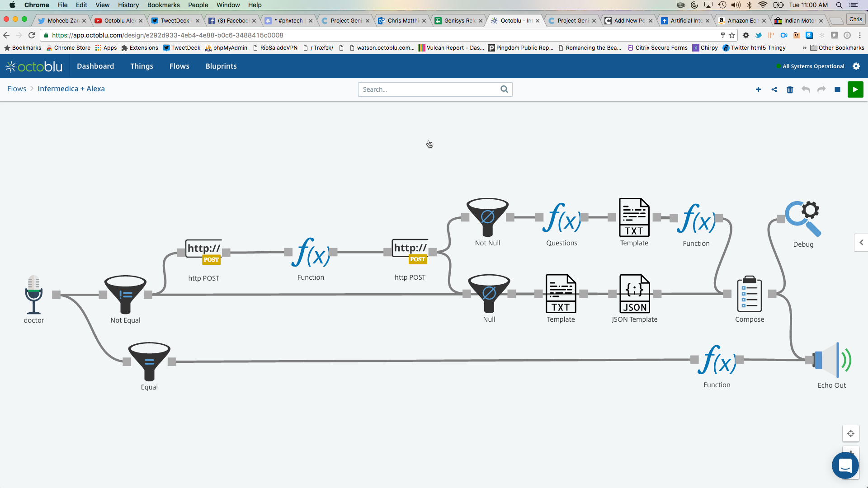Expand the collapsed right side panel
This screenshot has height=488, width=868.
tap(861, 243)
